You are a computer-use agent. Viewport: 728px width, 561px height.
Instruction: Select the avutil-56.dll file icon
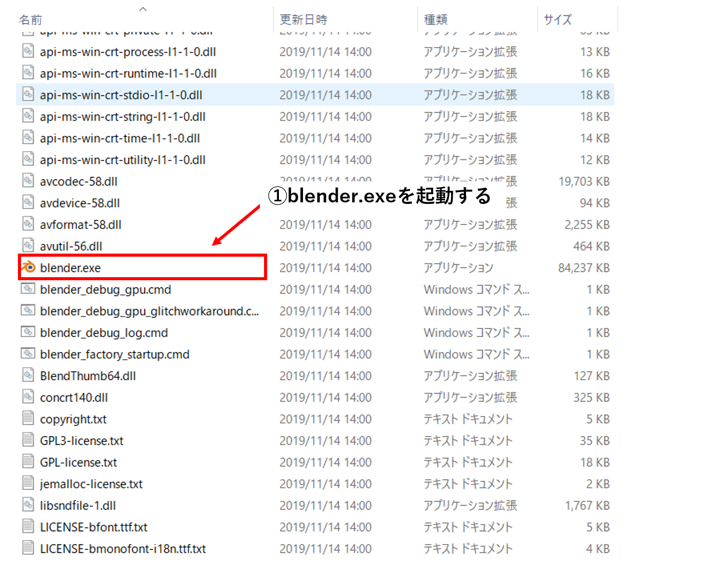click(28, 245)
